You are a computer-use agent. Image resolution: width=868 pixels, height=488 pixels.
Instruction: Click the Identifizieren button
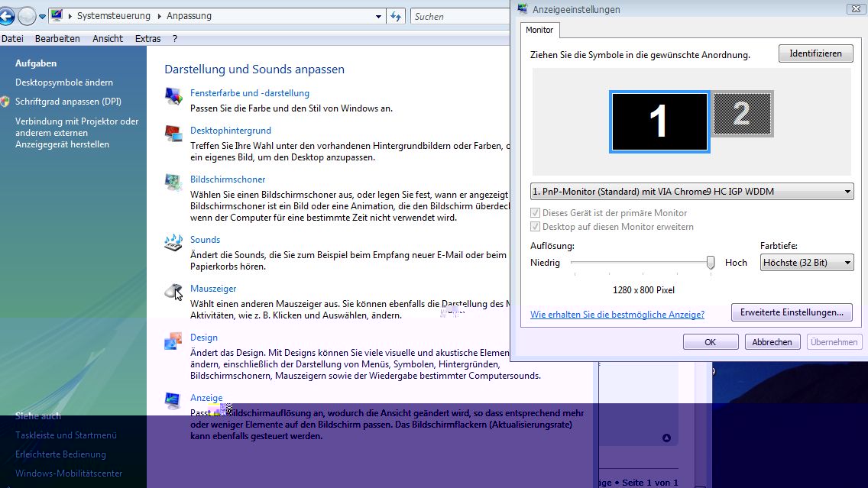click(815, 53)
